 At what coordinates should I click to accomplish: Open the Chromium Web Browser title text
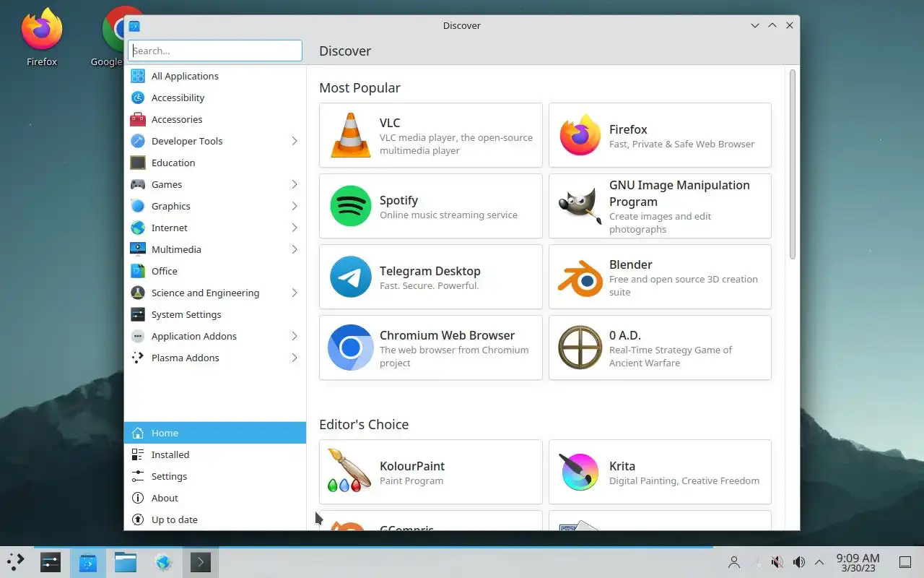point(447,335)
